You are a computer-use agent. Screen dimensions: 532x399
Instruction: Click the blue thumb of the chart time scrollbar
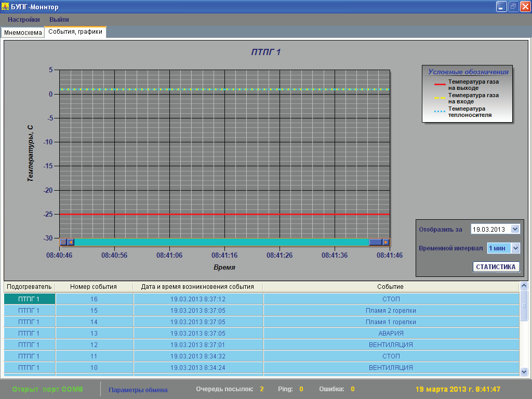(376, 242)
